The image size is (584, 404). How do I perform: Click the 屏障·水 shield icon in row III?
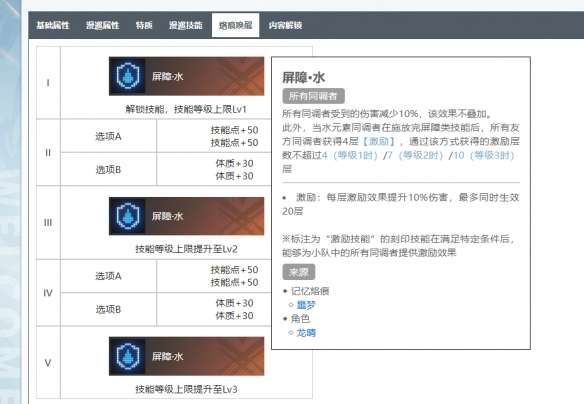(127, 216)
